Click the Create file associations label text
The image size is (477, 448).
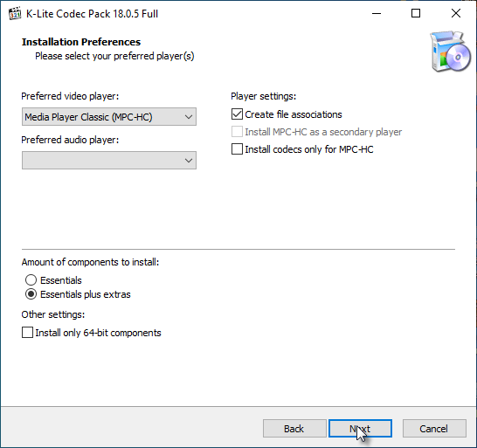[x=294, y=114]
